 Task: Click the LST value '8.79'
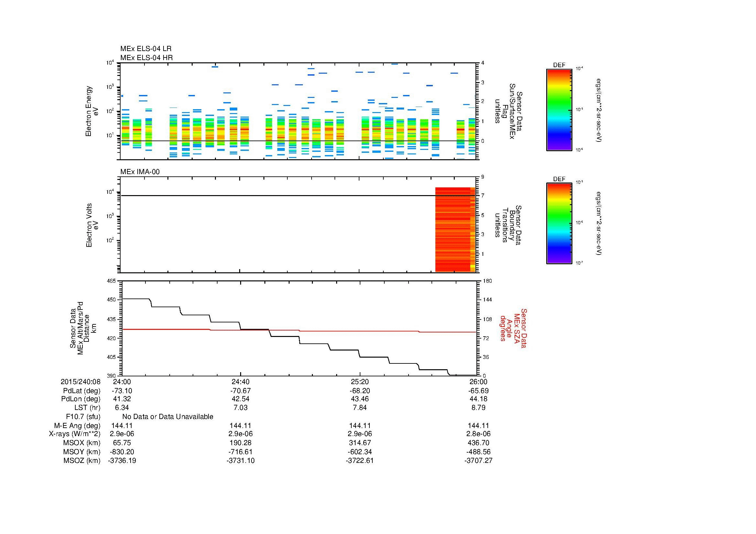pos(478,408)
